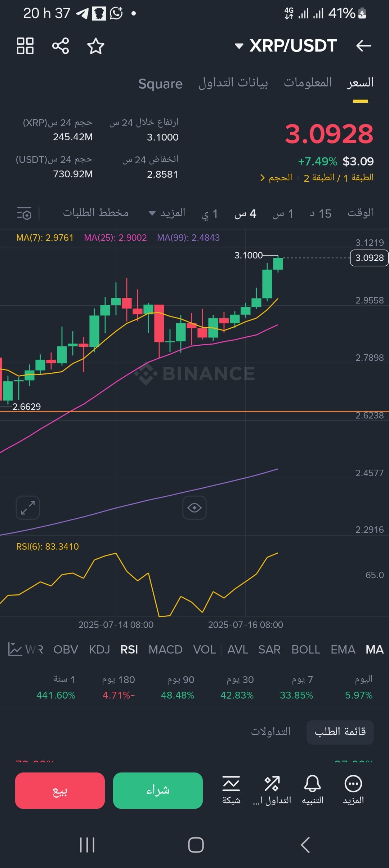The image size is (389, 868).
Task: Toggle the RSI indicator
Action: pos(129,650)
